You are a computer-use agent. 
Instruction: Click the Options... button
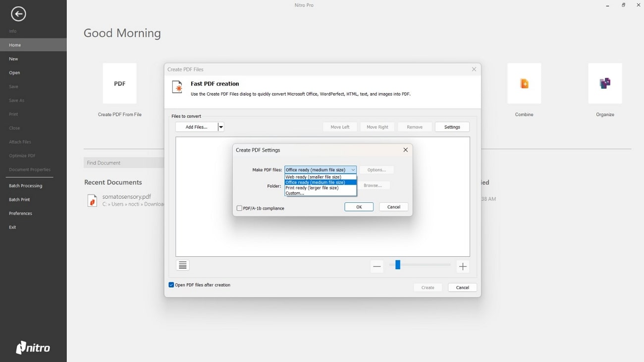(376, 170)
